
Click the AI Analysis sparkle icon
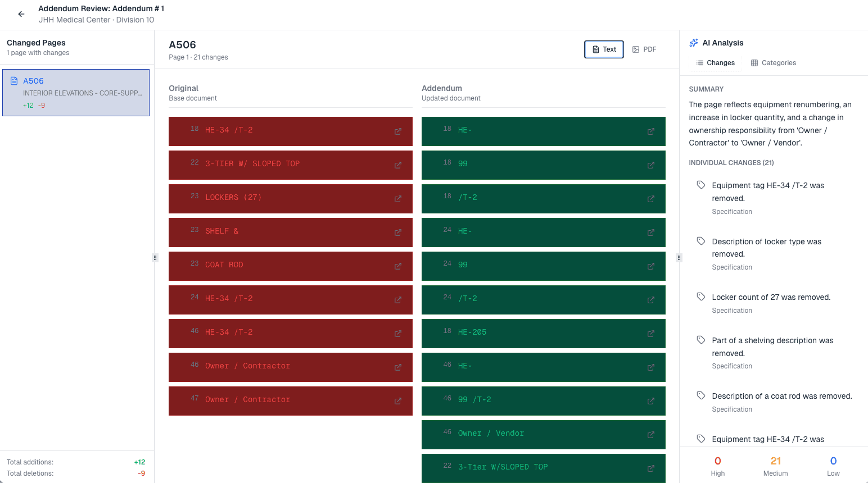[694, 43]
